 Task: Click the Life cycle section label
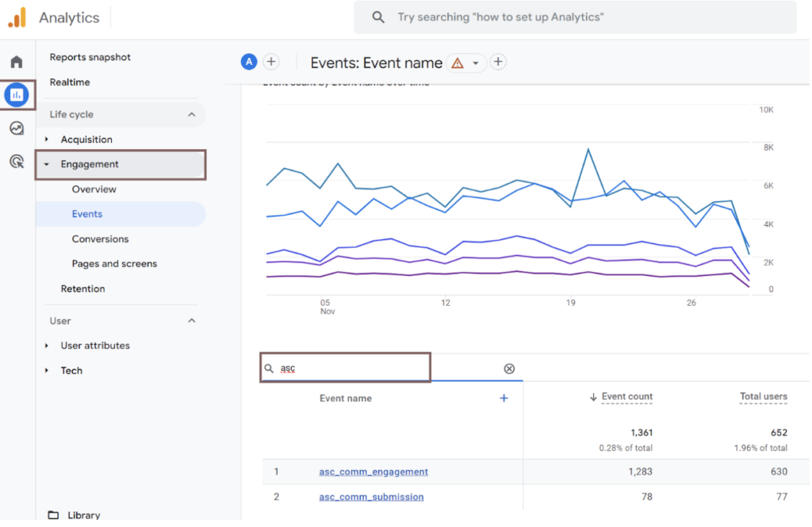coord(71,114)
